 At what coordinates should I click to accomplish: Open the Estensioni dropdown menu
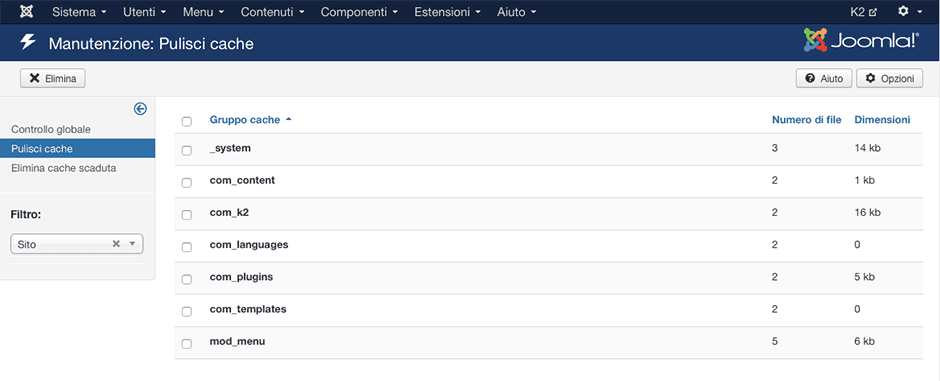click(447, 12)
